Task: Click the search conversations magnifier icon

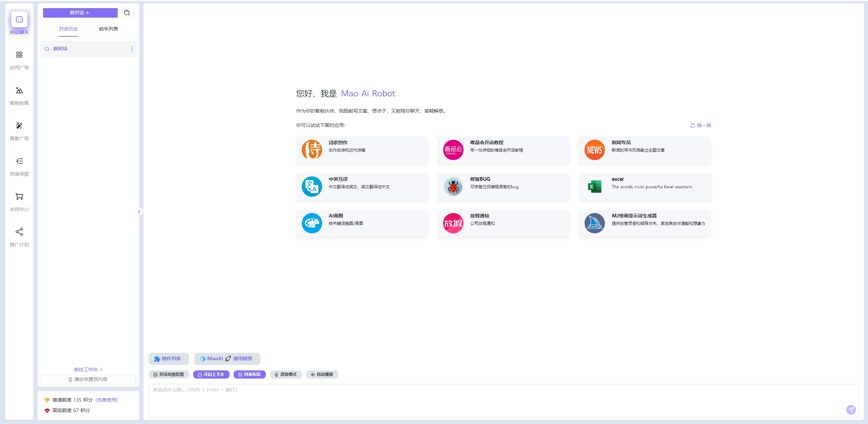Action: coord(127,13)
